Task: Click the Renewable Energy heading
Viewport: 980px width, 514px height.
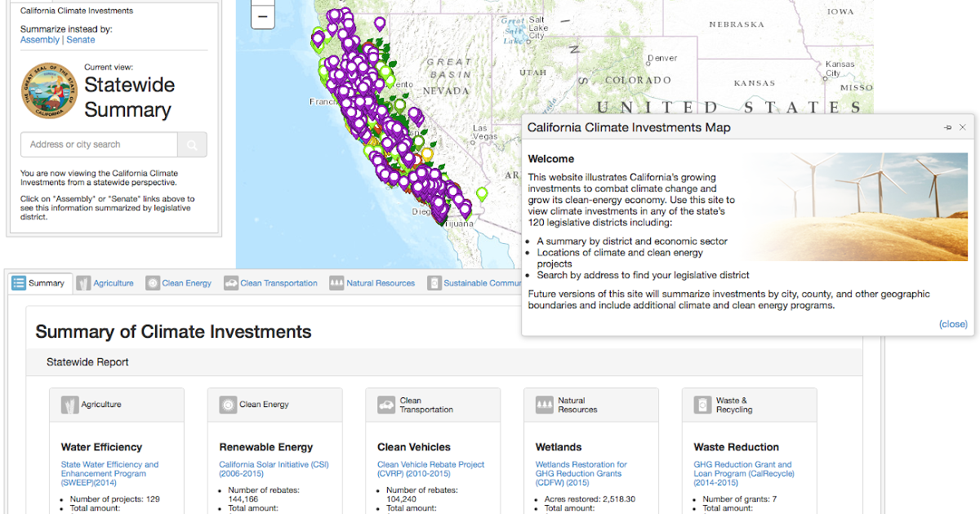Action: click(266, 447)
